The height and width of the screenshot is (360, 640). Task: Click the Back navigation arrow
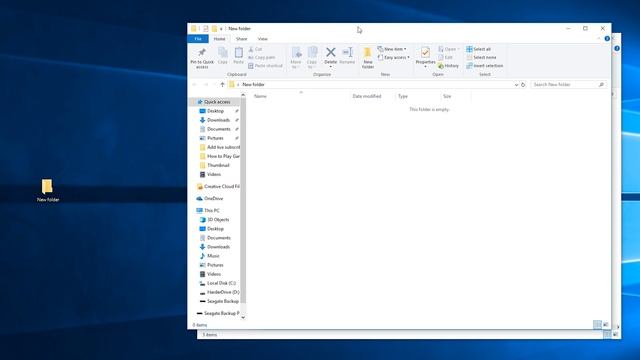pyautogui.click(x=195, y=84)
